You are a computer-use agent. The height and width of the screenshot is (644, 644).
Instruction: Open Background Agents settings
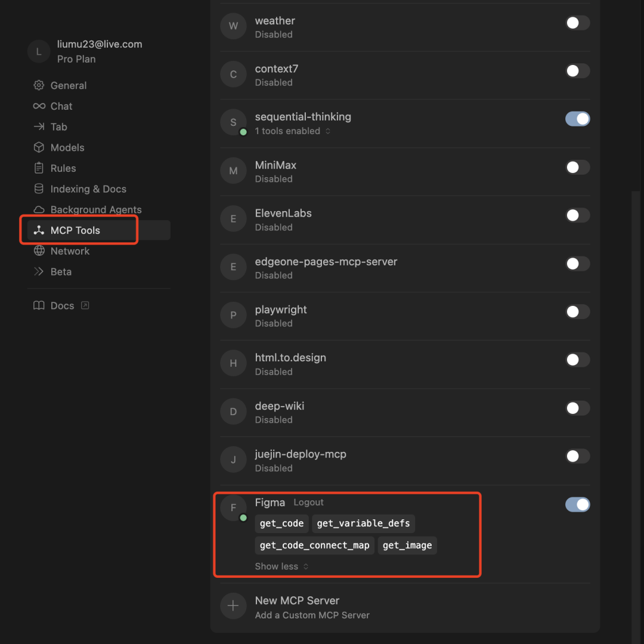tap(95, 209)
